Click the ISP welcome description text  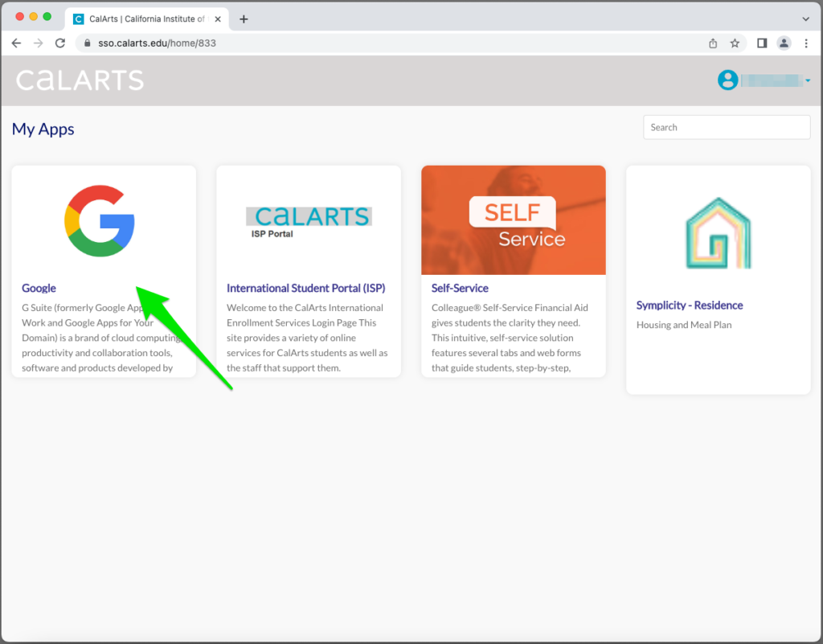click(x=307, y=338)
